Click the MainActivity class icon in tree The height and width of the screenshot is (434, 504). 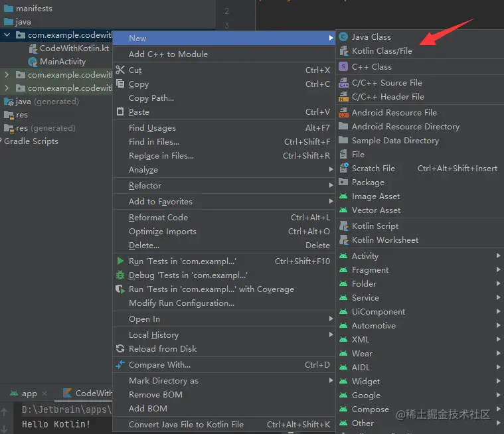pos(33,61)
